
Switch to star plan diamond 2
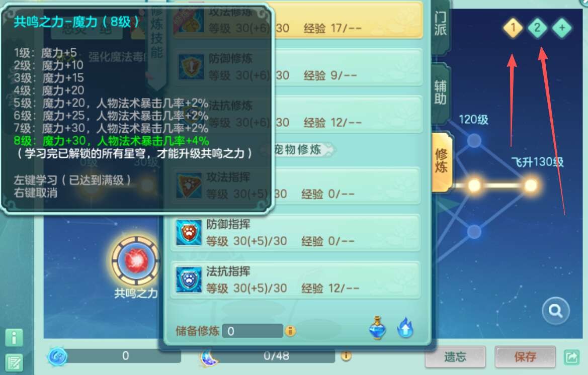(537, 27)
